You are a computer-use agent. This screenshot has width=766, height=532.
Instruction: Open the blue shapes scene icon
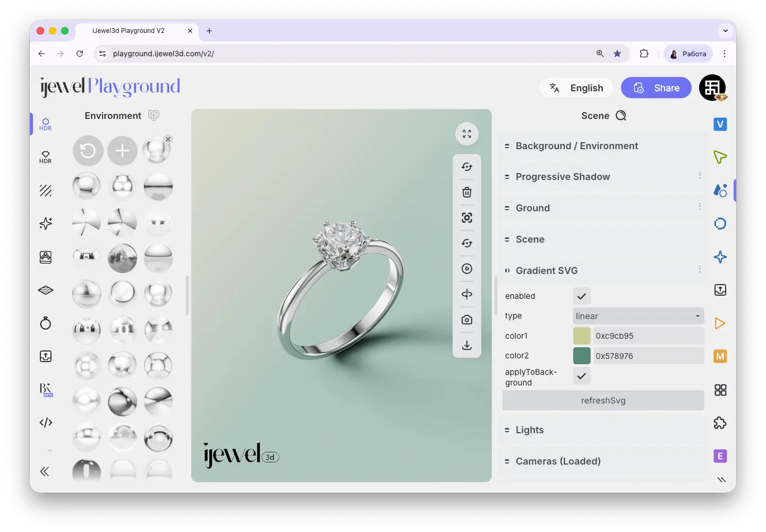720,190
